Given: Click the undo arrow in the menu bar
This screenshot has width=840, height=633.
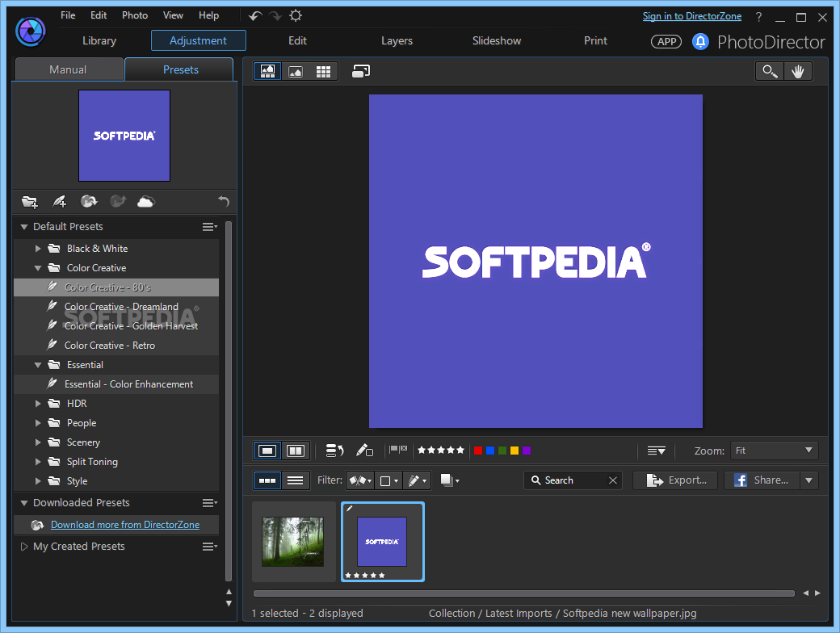Looking at the screenshot, I should [255, 16].
